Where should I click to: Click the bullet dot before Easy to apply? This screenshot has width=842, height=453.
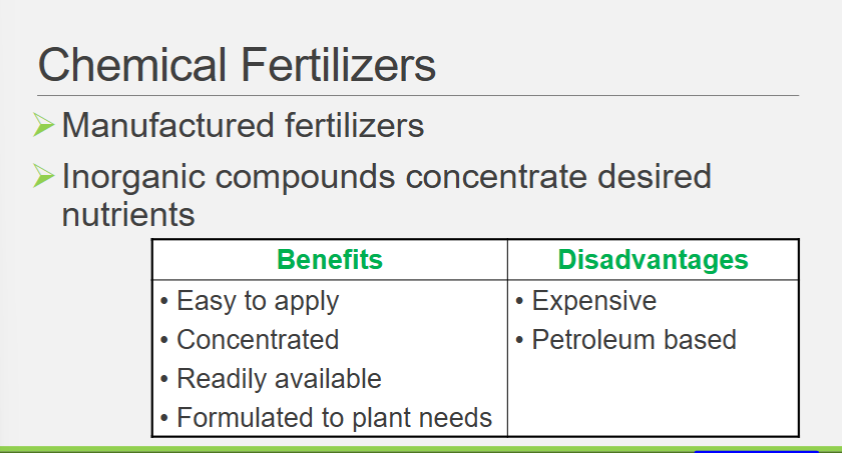(164, 301)
